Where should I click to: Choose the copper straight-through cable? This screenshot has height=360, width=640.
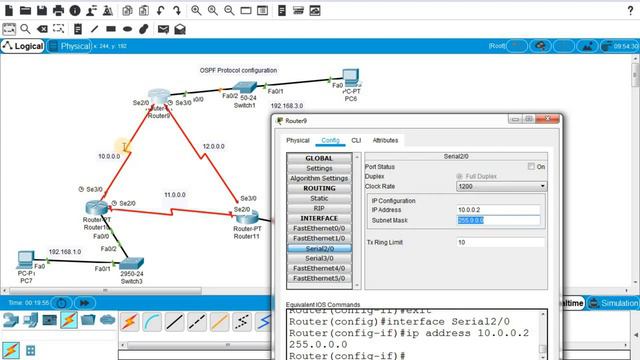tap(175, 322)
